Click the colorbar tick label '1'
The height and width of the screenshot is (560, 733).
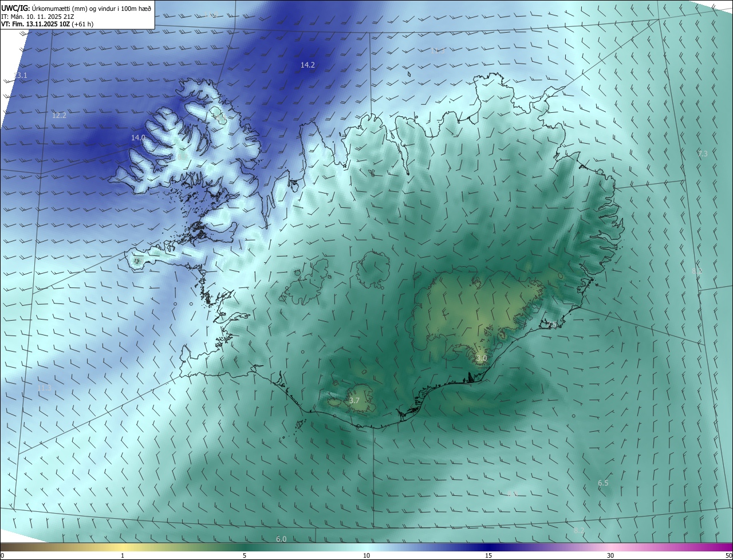(x=123, y=555)
